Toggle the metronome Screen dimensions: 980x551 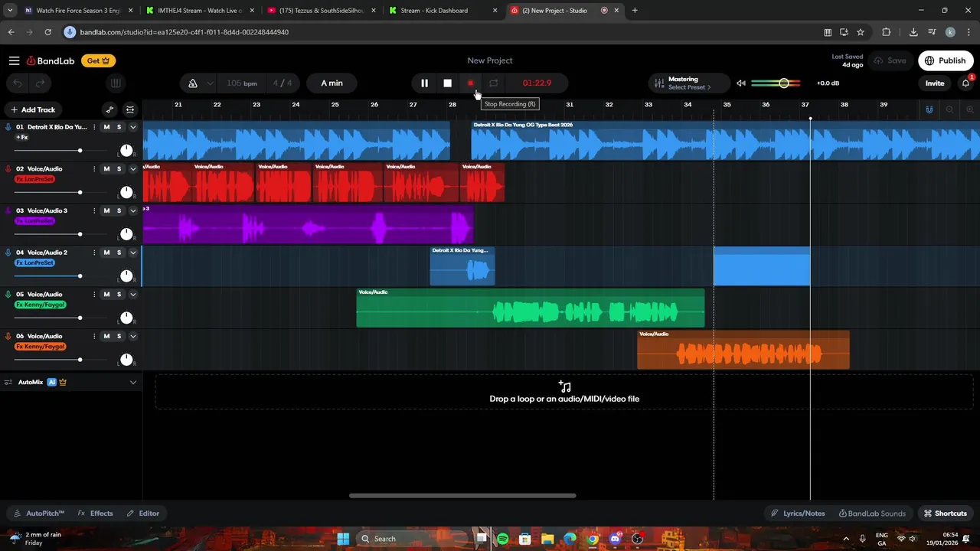(x=193, y=83)
